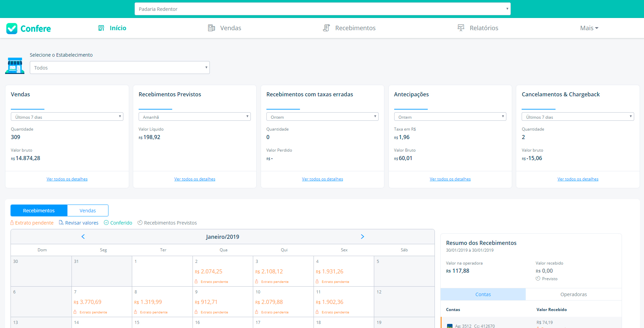Open the Recebimentos Previstos Amanhã dropdown
The height and width of the screenshot is (328, 644).
pyautogui.click(x=195, y=117)
